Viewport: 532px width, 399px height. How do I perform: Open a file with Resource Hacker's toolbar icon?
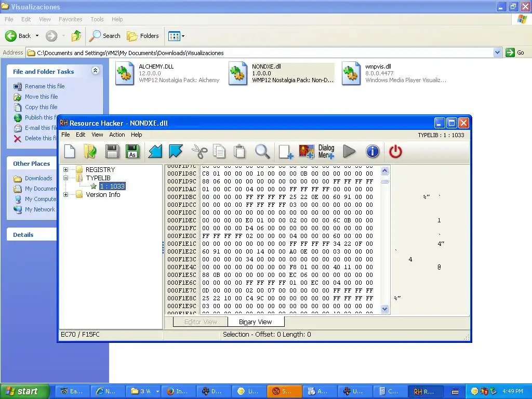(x=90, y=151)
